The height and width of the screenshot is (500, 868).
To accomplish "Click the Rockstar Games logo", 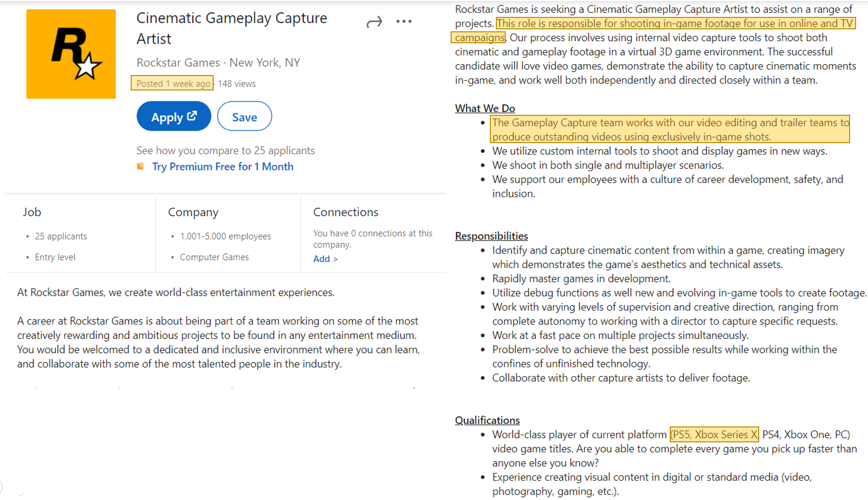I will tap(71, 54).
